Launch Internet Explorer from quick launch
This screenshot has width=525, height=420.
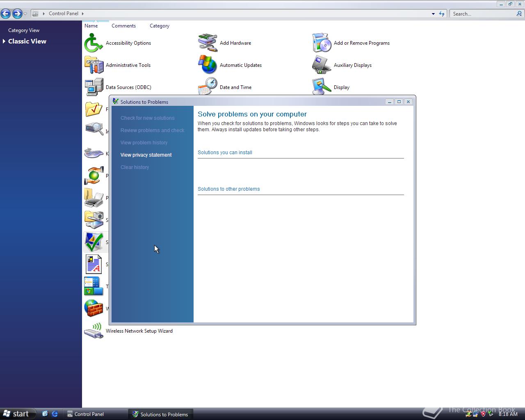55,414
